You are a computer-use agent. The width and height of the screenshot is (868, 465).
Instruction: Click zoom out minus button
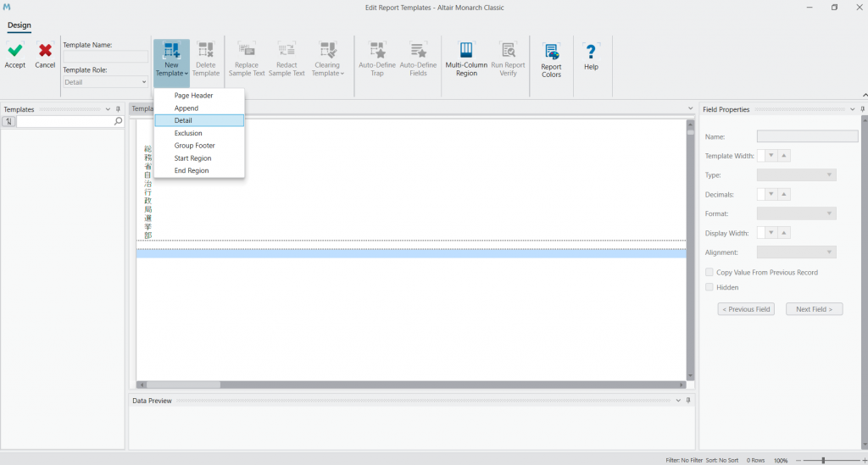click(798, 461)
